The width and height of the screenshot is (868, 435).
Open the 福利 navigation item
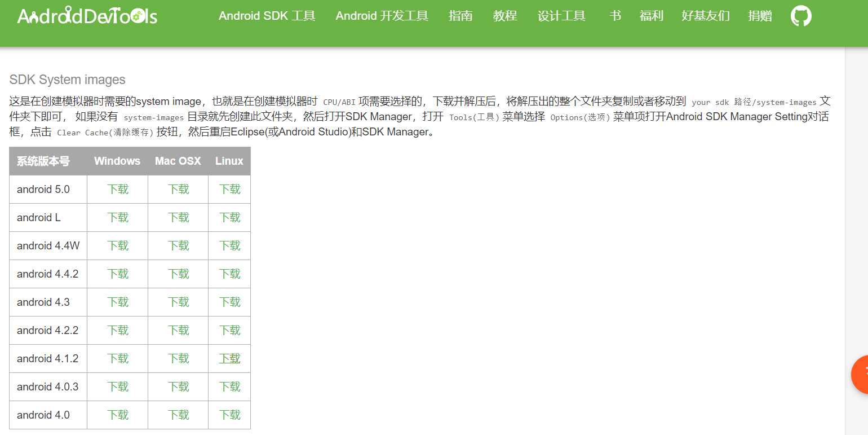coord(652,16)
